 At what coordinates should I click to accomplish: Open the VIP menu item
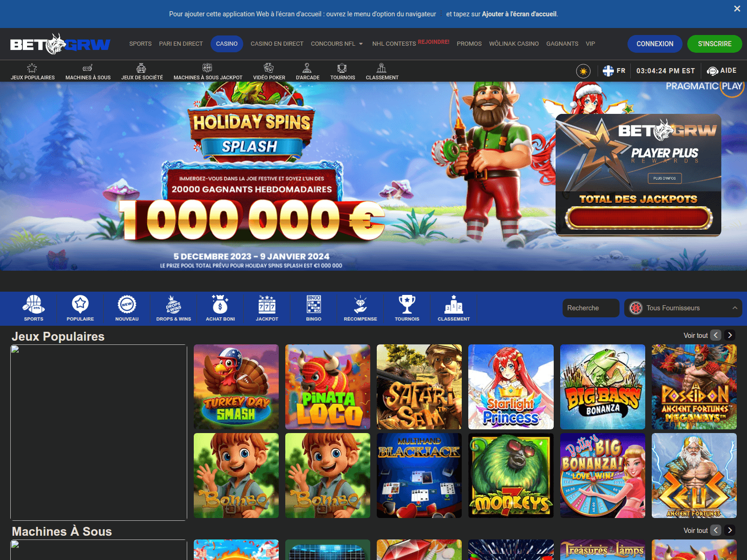591,44
